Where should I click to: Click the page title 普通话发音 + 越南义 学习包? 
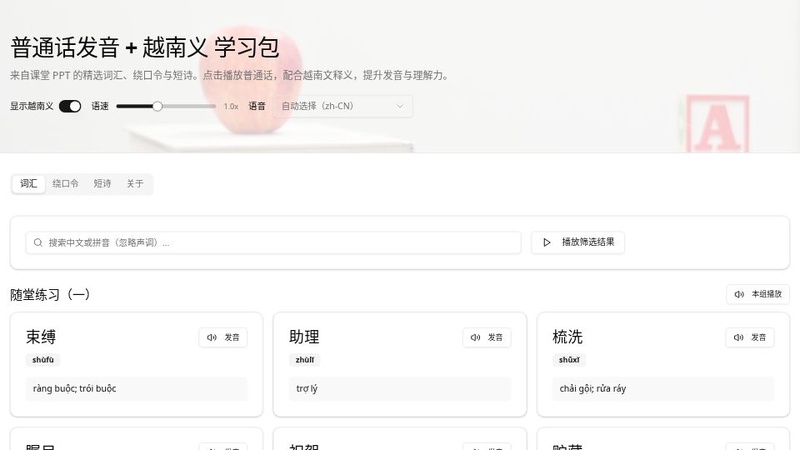coord(144,47)
